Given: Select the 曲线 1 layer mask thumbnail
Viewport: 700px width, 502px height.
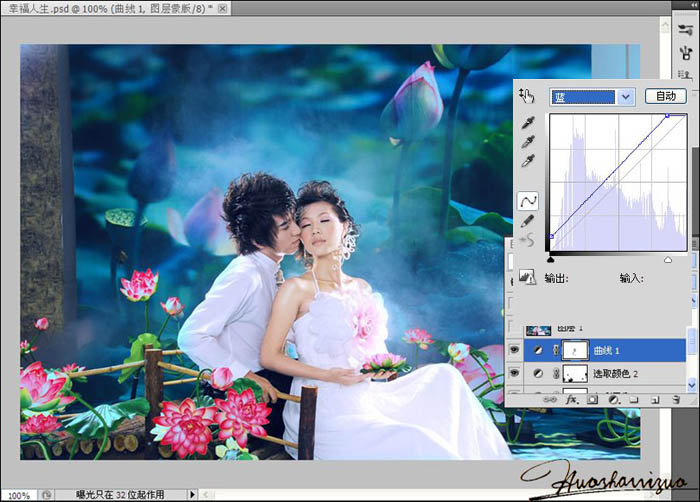Looking at the screenshot, I should point(575,351).
